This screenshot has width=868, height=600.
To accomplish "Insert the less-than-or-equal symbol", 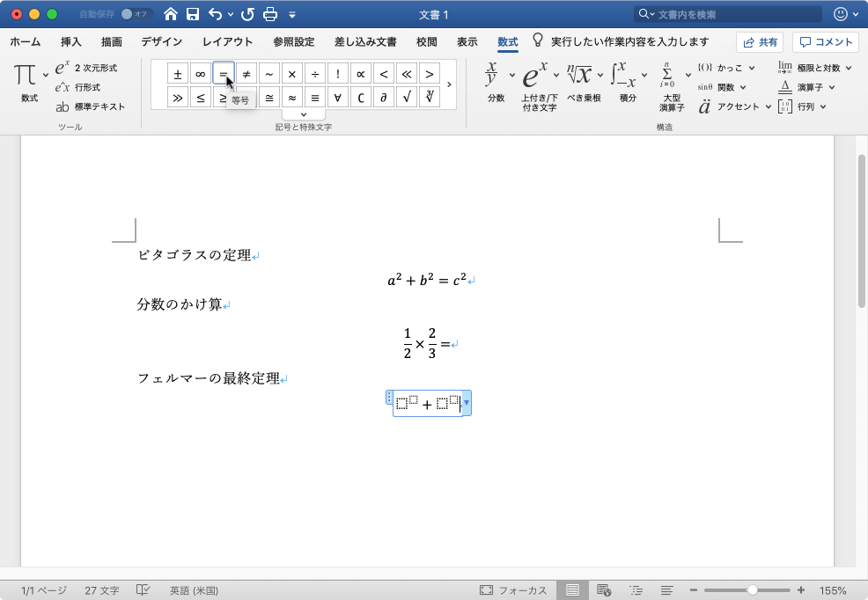I will pyautogui.click(x=201, y=98).
